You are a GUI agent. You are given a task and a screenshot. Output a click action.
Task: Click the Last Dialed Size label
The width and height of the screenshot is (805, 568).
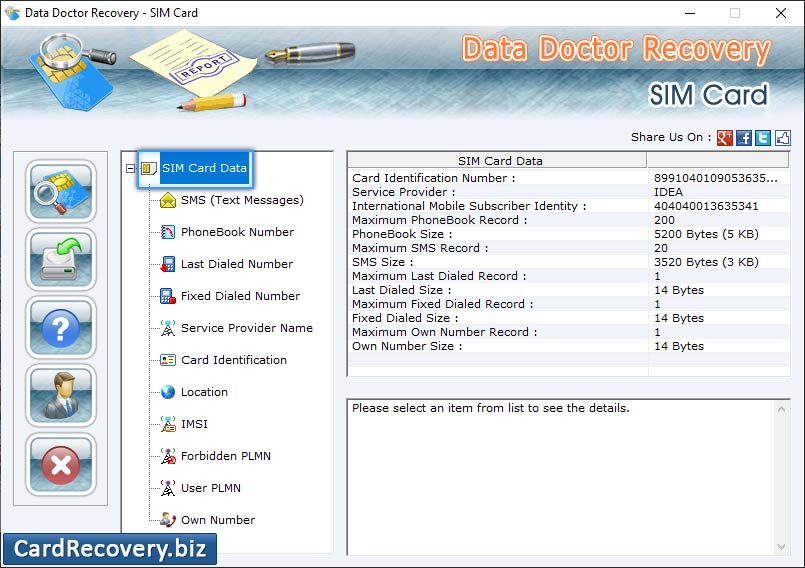pyautogui.click(x=401, y=290)
